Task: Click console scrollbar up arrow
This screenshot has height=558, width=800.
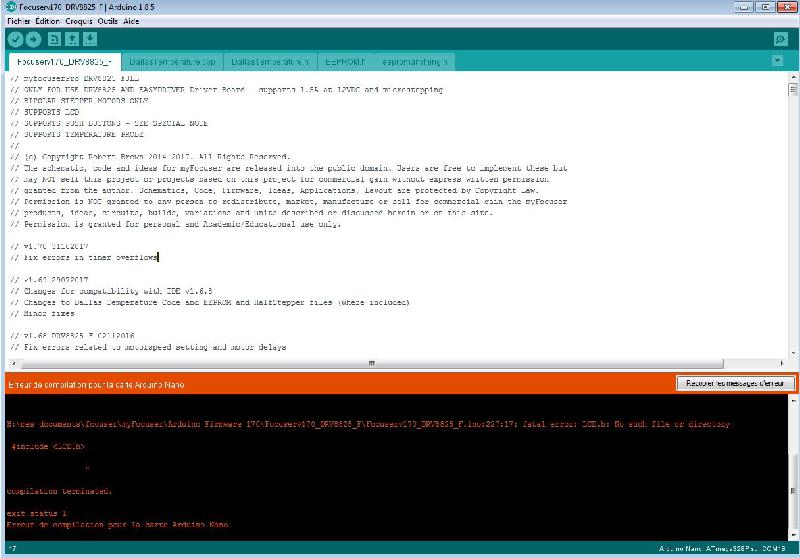Action: [x=793, y=401]
